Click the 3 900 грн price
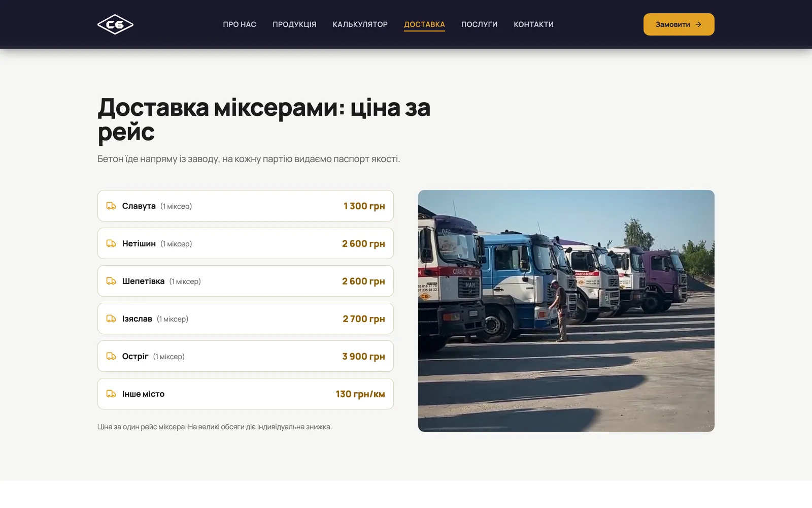The width and height of the screenshot is (812, 508). click(x=363, y=356)
